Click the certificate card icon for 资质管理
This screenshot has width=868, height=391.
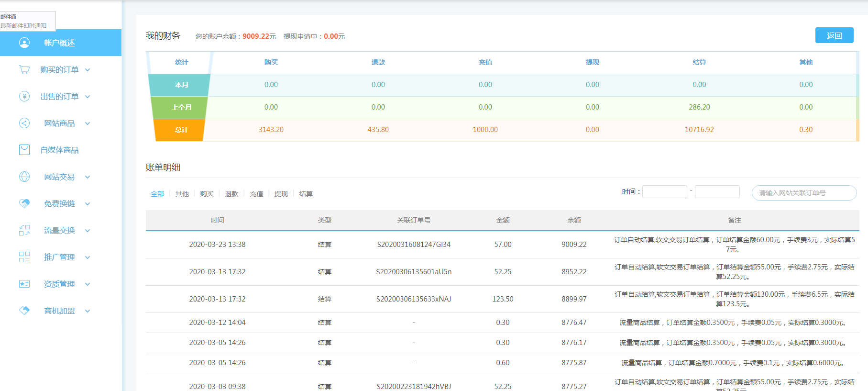click(24, 284)
